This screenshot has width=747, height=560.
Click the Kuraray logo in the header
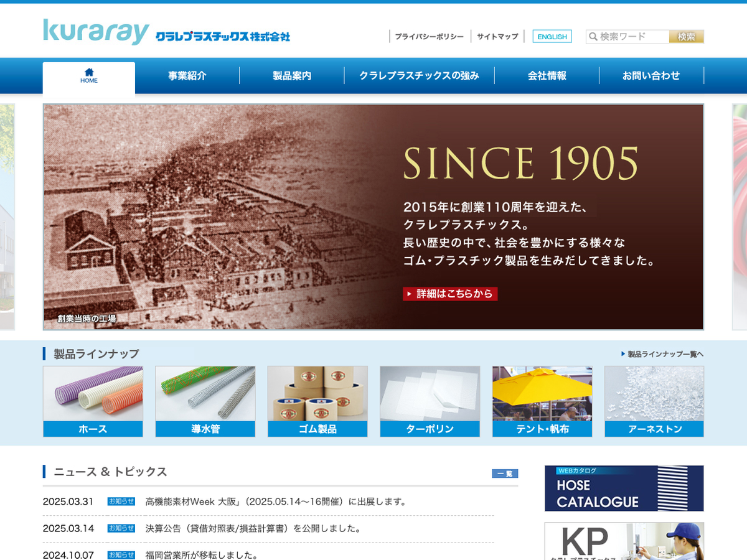[96, 32]
